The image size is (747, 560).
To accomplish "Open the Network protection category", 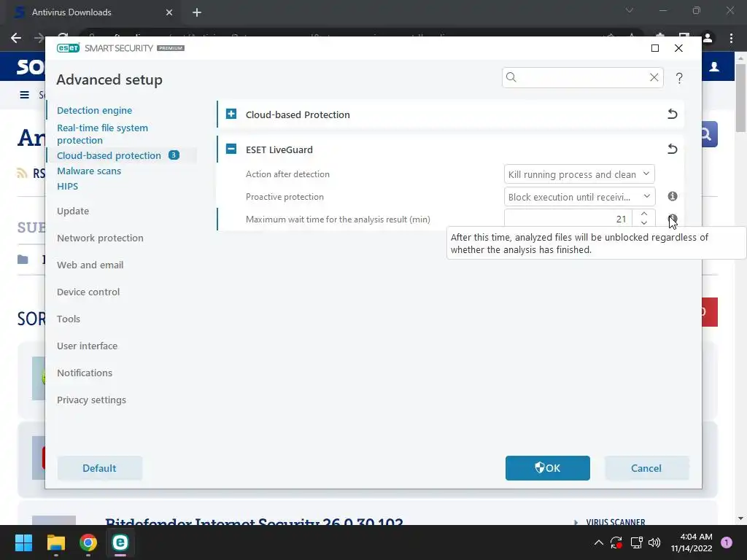I will point(100,238).
